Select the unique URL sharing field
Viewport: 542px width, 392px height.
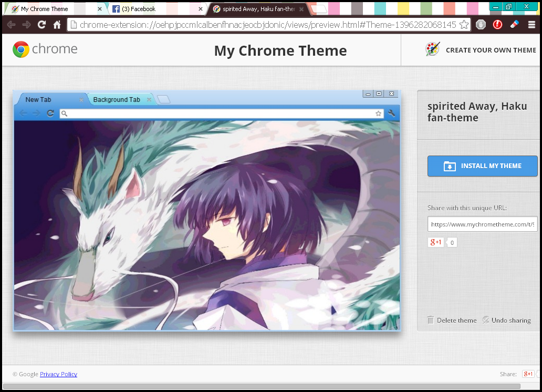click(482, 223)
